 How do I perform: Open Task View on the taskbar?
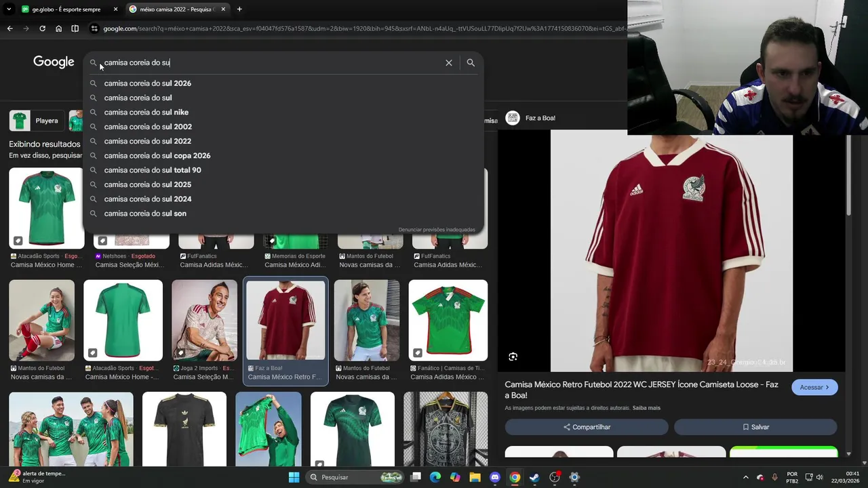416,477
